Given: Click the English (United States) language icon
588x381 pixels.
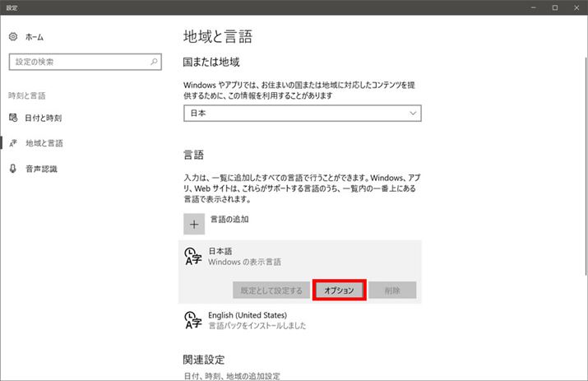Looking at the screenshot, I should coord(193,320).
